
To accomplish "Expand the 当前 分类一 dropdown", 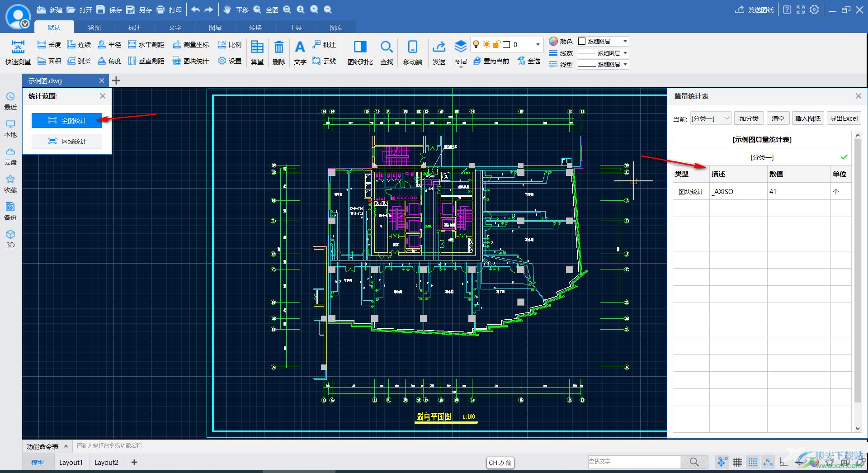I will click(x=711, y=118).
